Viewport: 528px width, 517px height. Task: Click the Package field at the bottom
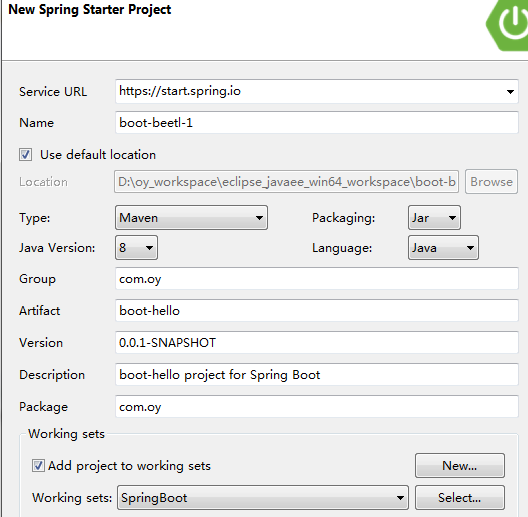pyautogui.click(x=317, y=407)
